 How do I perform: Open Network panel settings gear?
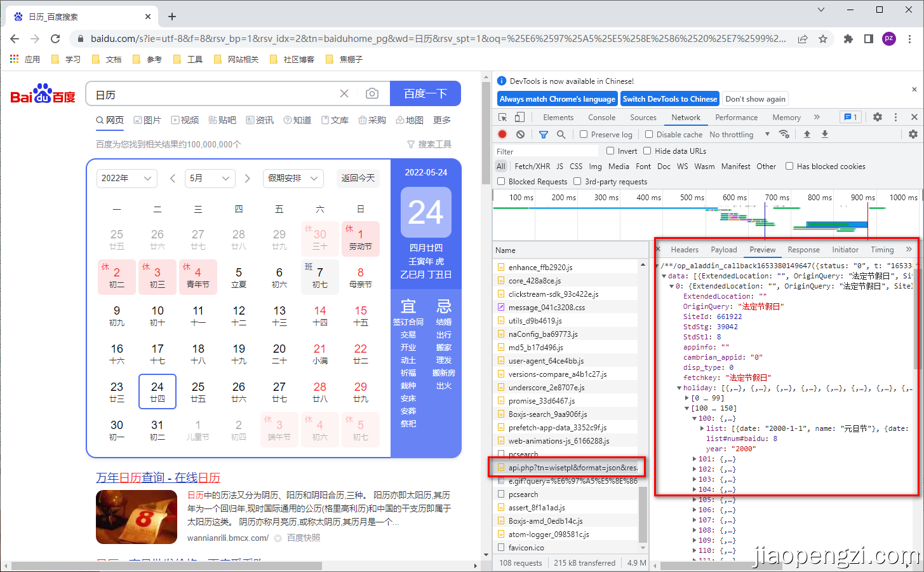913,134
